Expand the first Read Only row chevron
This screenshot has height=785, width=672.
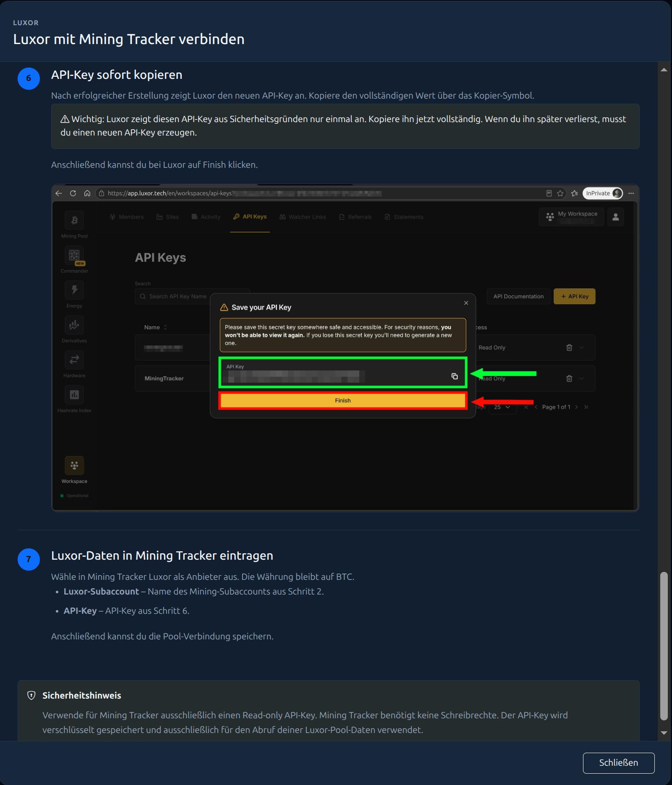click(582, 347)
